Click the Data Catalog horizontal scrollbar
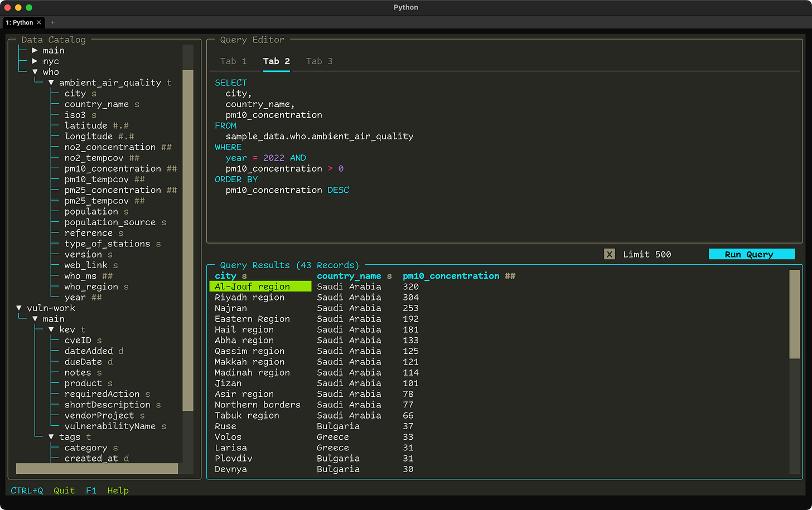Image resolution: width=812 pixels, height=510 pixels. click(97, 469)
